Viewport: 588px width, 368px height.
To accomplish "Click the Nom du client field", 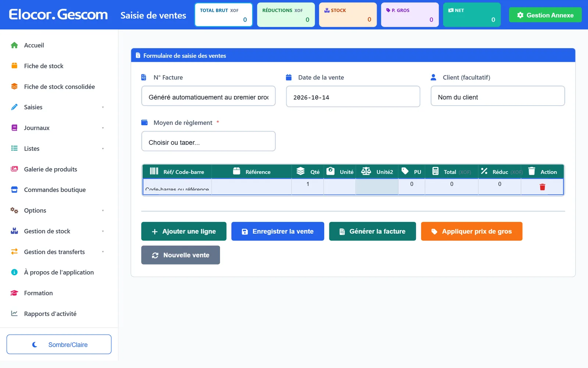I will click(x=498, y=96).
